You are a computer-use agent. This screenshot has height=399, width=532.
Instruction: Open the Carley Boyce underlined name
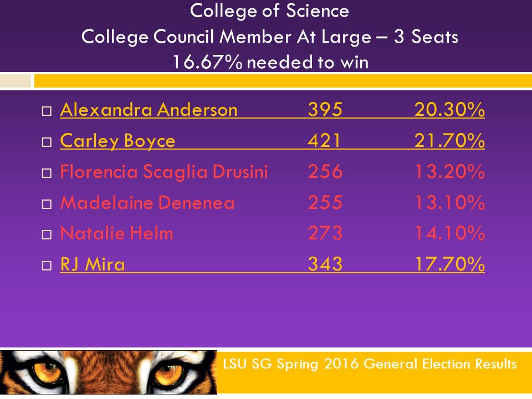(x=117, y=141)
